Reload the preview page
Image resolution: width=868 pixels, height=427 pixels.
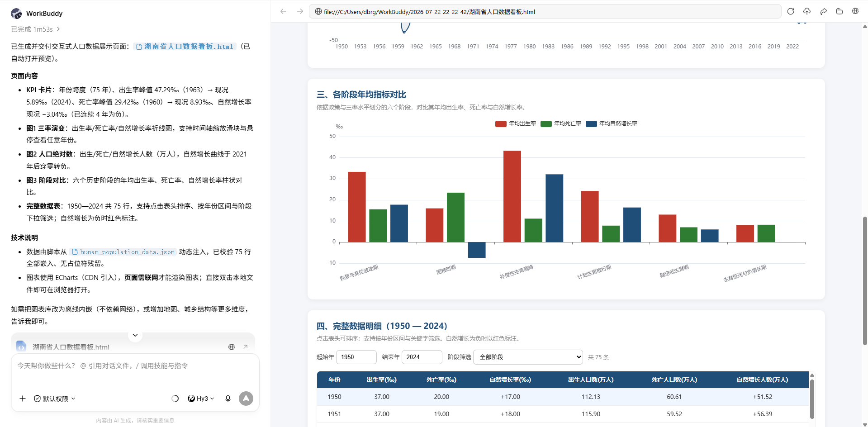click(791, 11)
